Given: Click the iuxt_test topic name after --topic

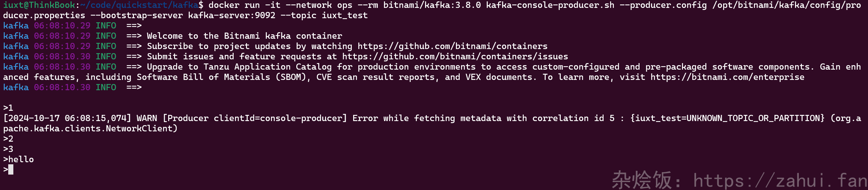Looking at the screenshot, I should point(345,15).
